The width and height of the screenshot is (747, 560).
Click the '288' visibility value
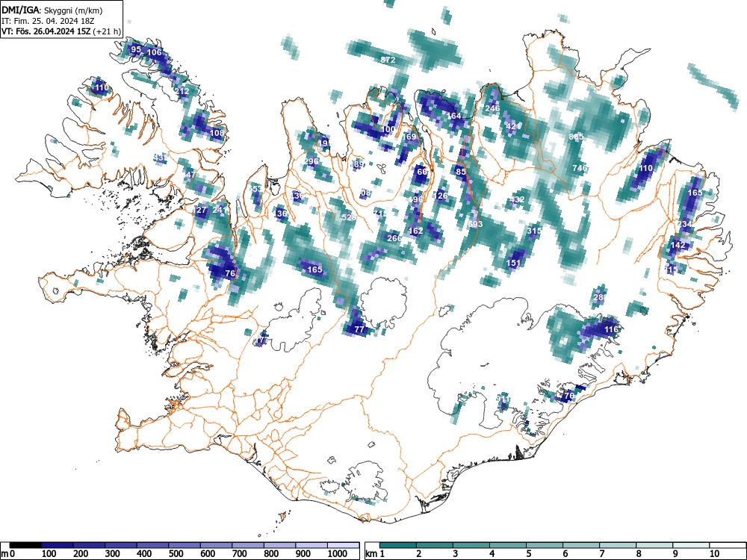tap(601, 297)
